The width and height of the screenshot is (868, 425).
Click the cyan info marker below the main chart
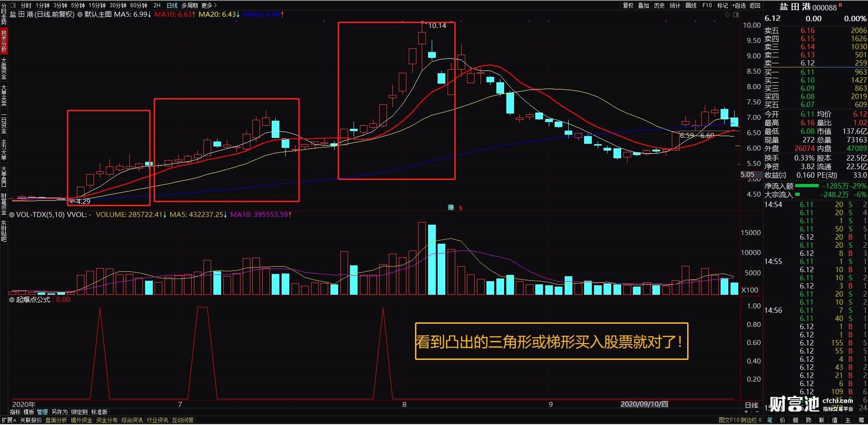451,208
